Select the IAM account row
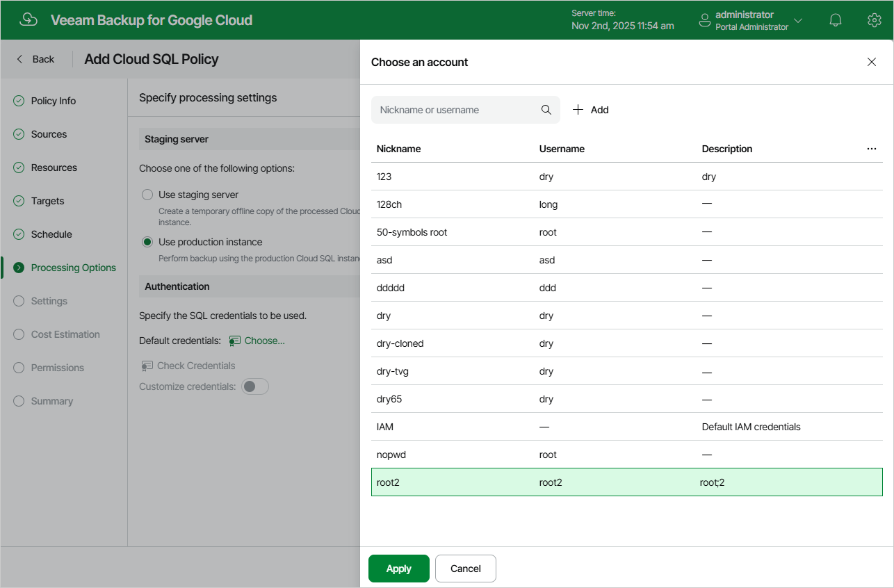The height and width of the screenshot is (588, 894). [x=627, y=427]
